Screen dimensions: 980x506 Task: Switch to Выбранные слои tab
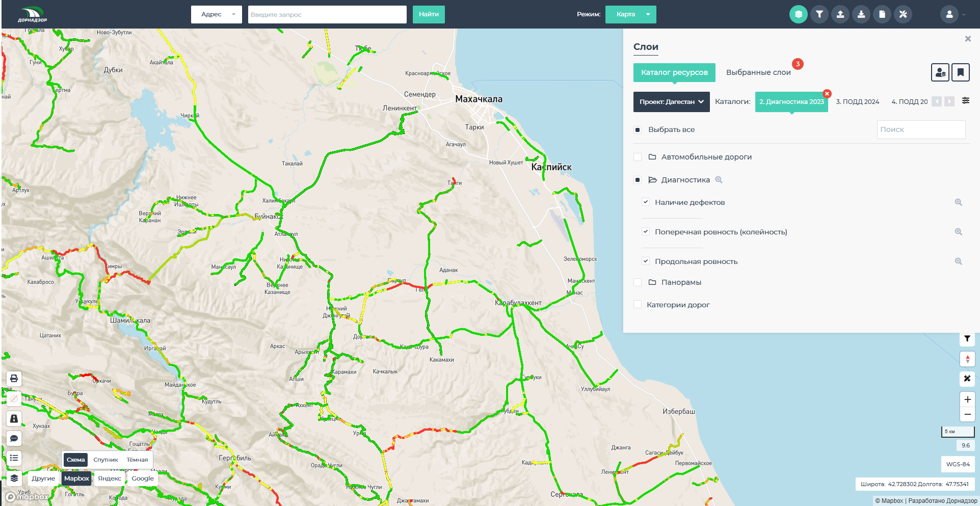pyautogui.click(x=758, y=72)
